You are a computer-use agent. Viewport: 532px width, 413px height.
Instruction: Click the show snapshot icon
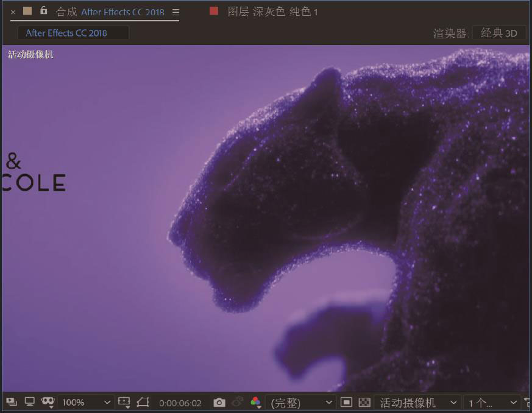click(238, 402)
